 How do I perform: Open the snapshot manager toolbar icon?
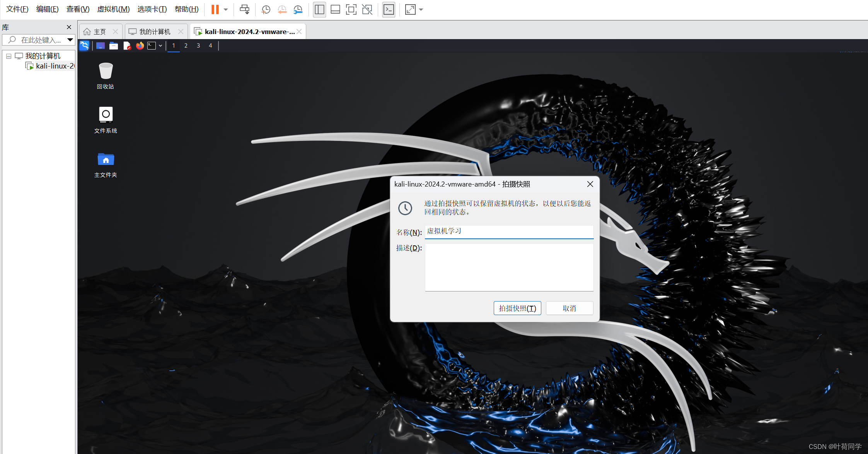[298, 10]
